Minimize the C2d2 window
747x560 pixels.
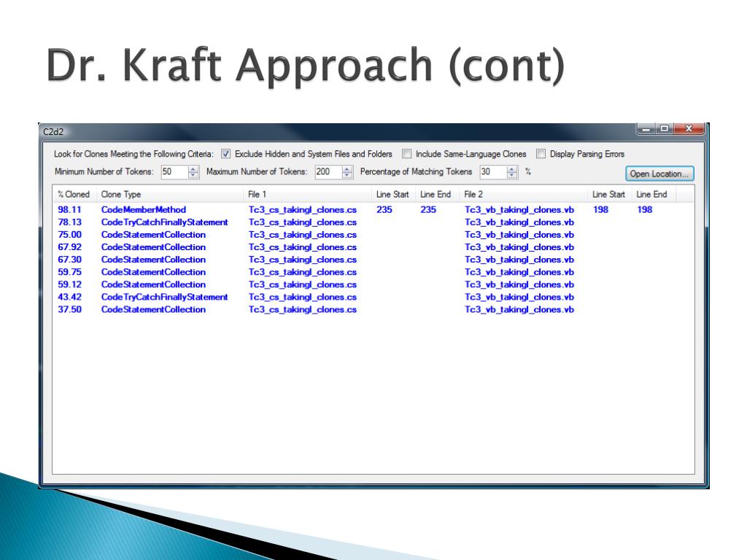[x=646, y=128]
